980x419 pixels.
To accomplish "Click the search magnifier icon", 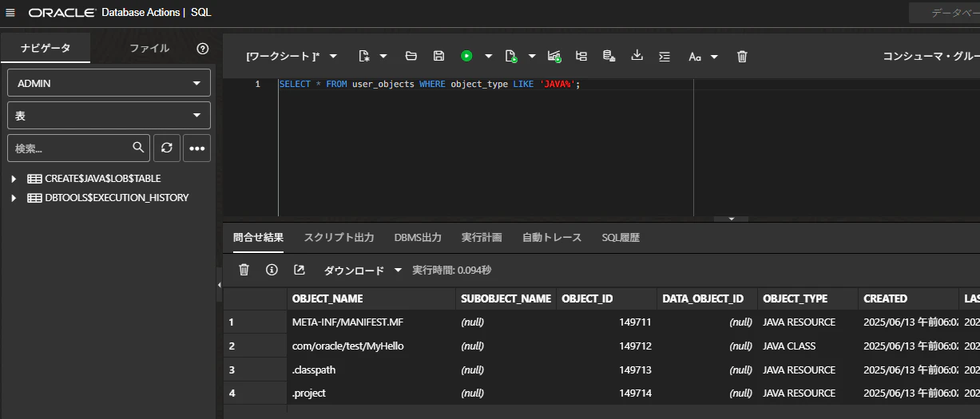I will tap(139, 148).
